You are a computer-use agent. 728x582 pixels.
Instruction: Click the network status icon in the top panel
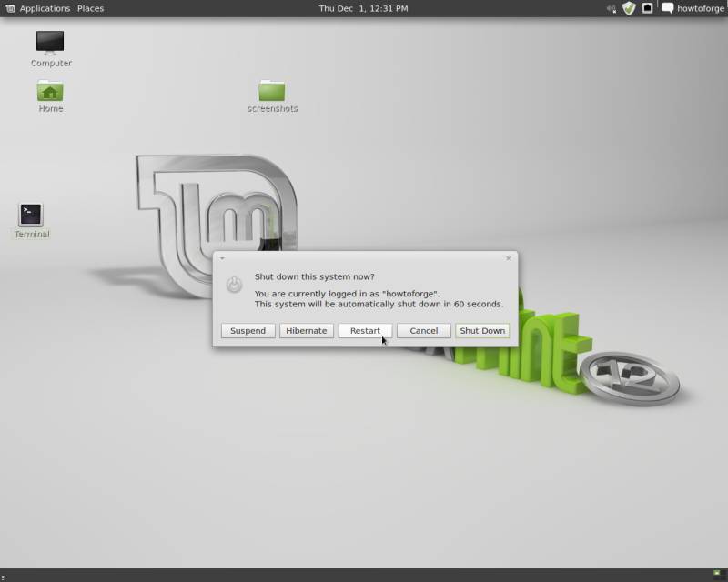[x=647, y=8]
